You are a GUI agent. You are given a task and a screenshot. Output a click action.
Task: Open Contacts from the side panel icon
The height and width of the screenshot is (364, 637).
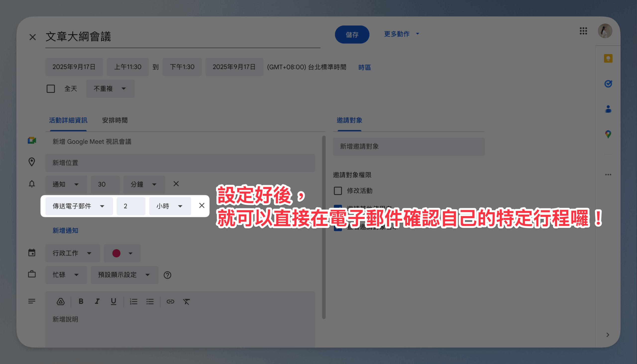608,109
